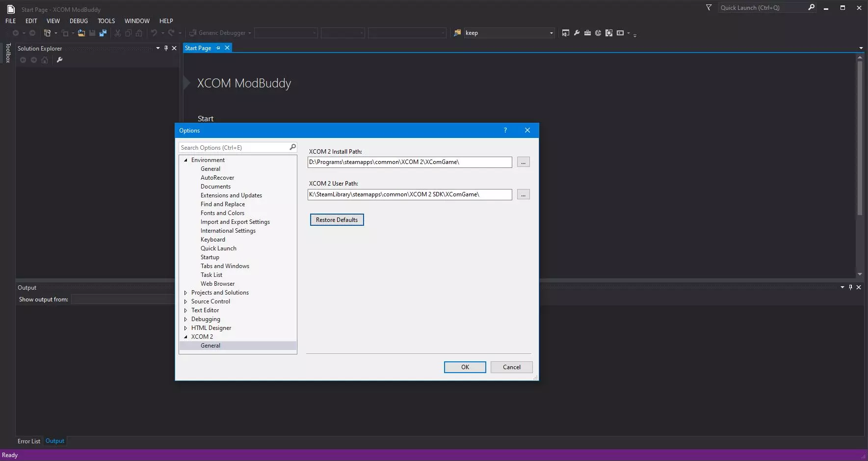The image size is (868, 461).
Task: Open the Start Page tab list dropdown arrow
Action: click(861, 48)
